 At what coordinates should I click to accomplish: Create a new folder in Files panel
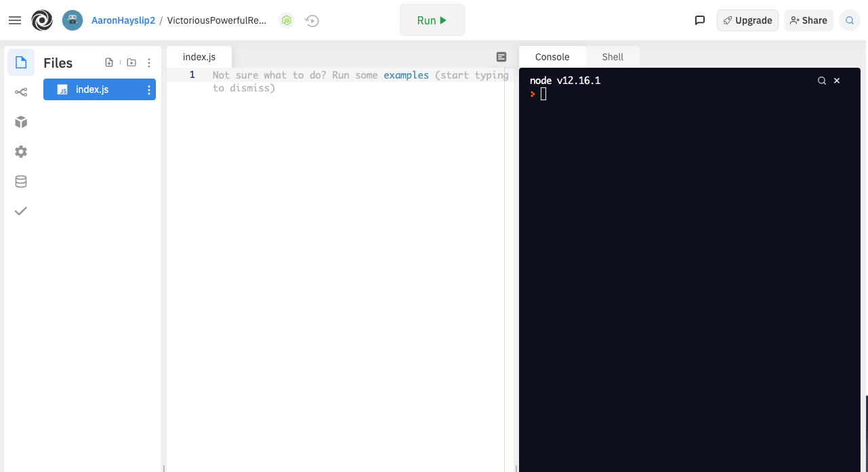coord(131,62)
